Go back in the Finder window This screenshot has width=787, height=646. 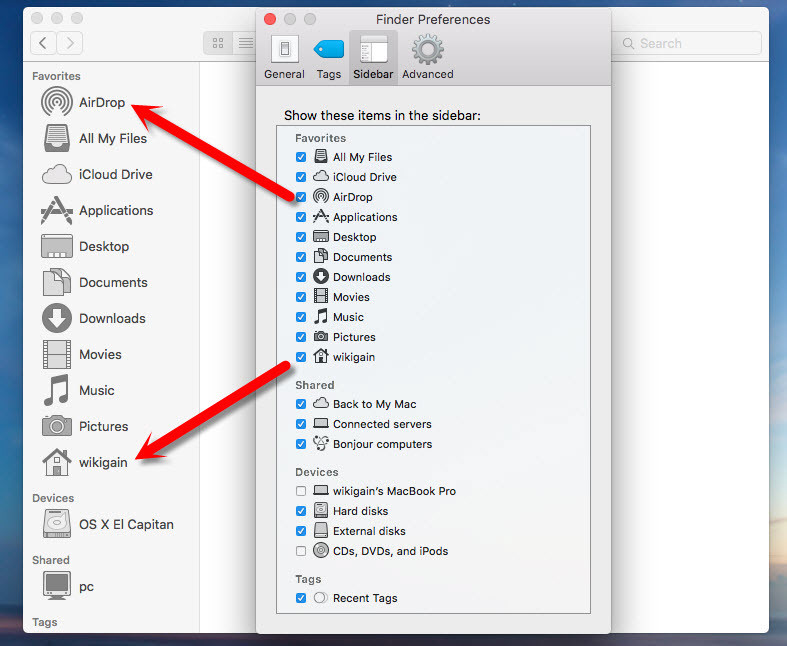[43, 43]
